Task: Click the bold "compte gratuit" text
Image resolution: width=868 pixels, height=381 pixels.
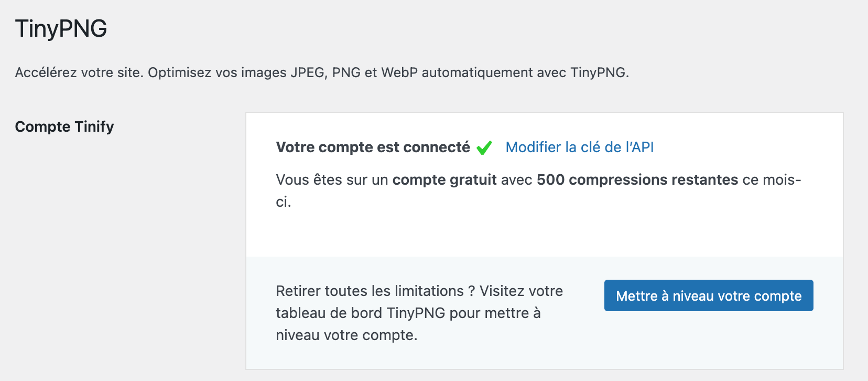Action: 444,179
